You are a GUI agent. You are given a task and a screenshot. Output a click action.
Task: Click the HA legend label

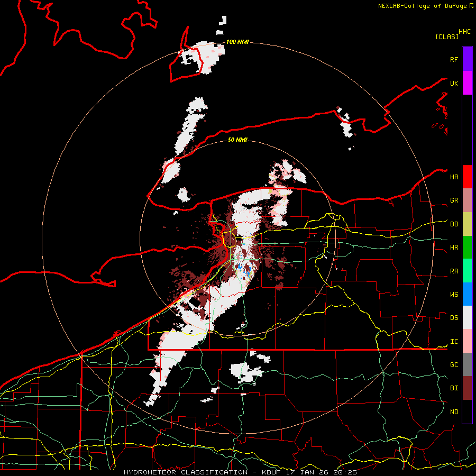click(454, 177)
